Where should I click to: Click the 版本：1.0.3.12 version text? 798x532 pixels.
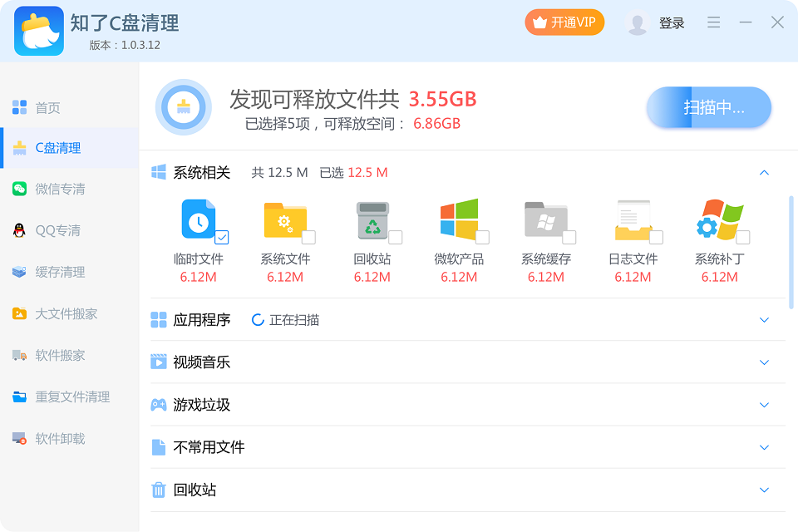[125, 45]
